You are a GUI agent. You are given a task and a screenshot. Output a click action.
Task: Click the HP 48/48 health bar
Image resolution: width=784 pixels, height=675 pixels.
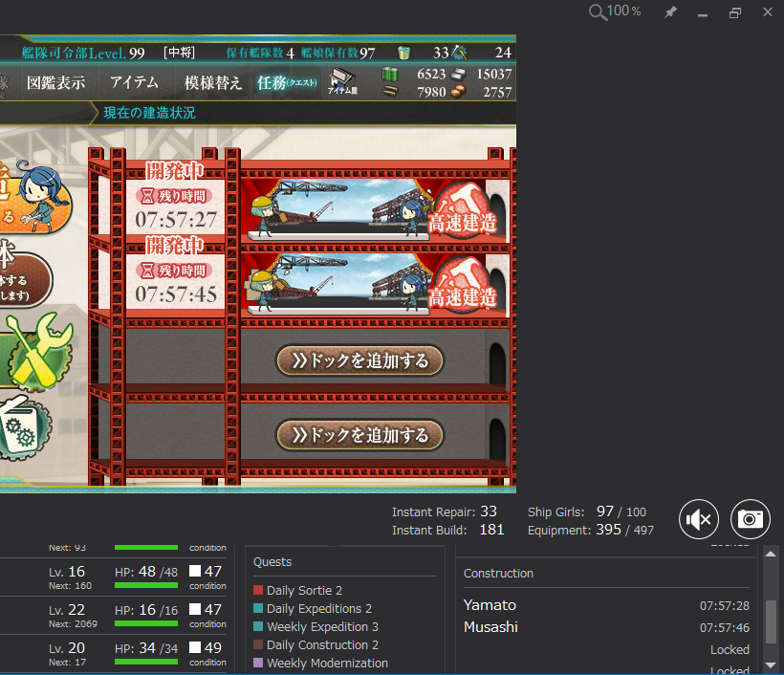tap(146, 585)
